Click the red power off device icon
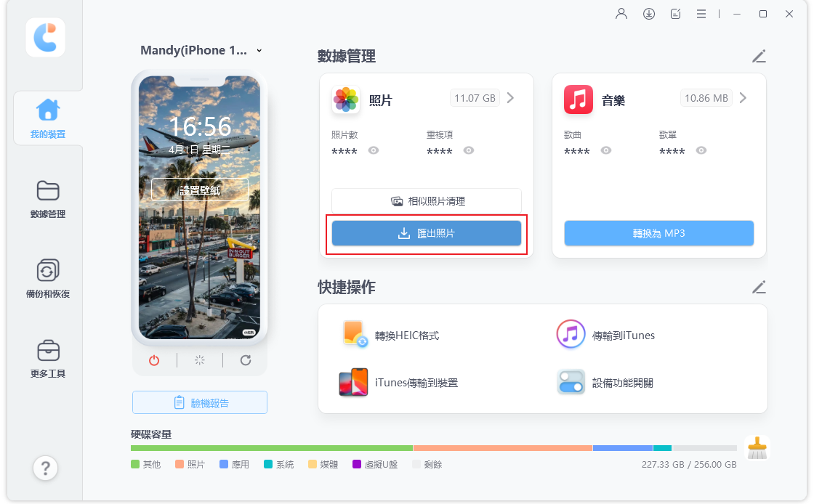This screenshot has height=504, width=814. tap(154, 359)
